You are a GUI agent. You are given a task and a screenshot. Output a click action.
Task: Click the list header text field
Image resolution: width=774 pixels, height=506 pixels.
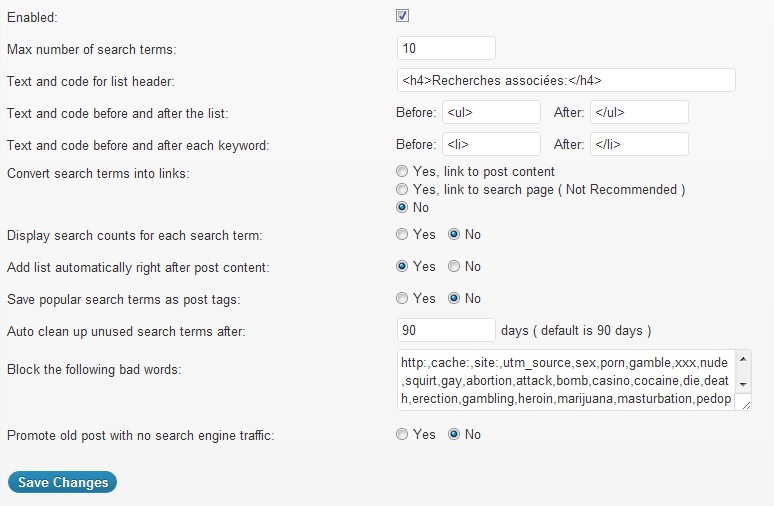(x=566, y=80)
